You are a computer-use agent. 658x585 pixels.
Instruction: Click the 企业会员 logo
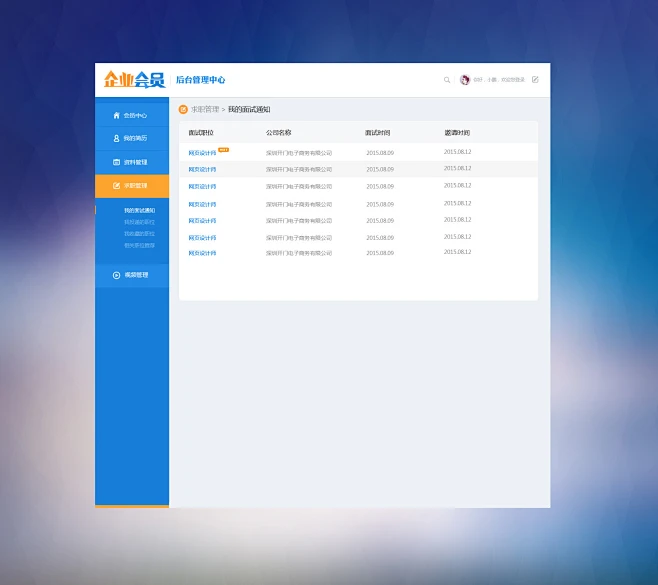coord(134,80)
